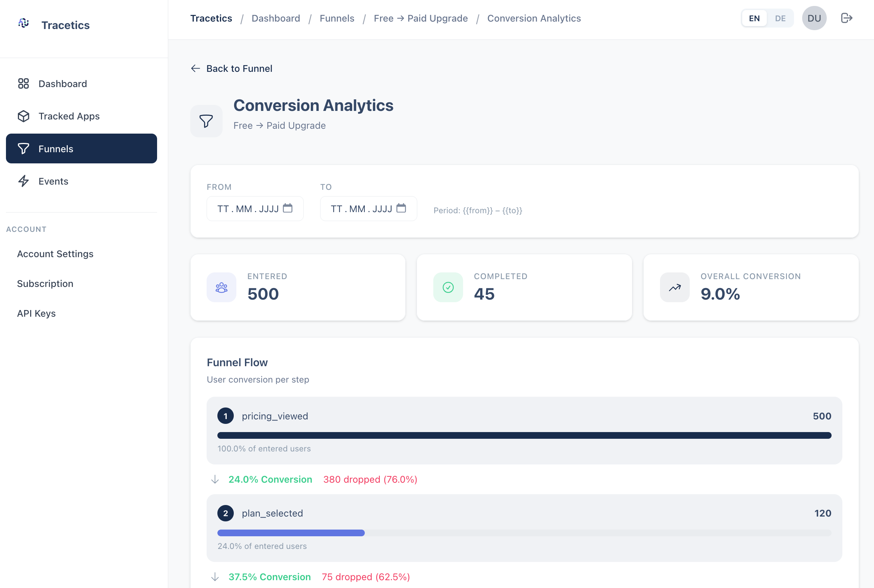The image size is (874, 588).
Task: Click the 380 dropped (76.0%) text
Action: pos(370,479)
